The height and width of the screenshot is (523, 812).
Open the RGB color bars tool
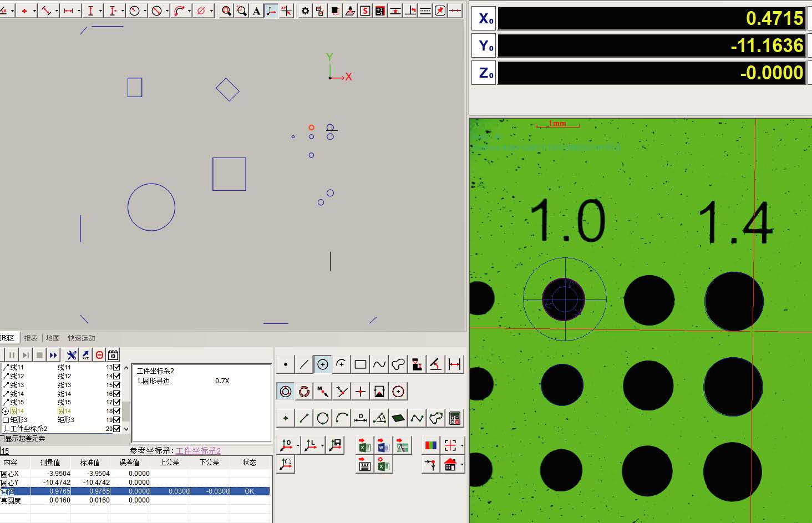(x=430, y=445)
